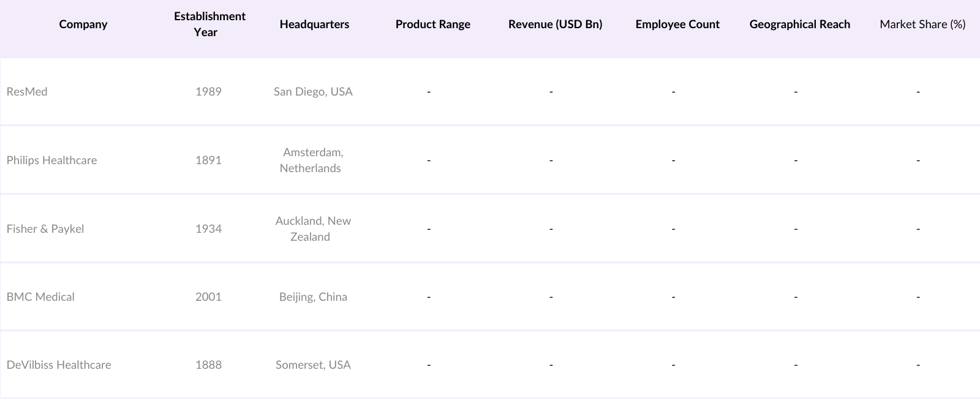
Task: Select the Geographical Reach header
Action: tap(799, 25)
